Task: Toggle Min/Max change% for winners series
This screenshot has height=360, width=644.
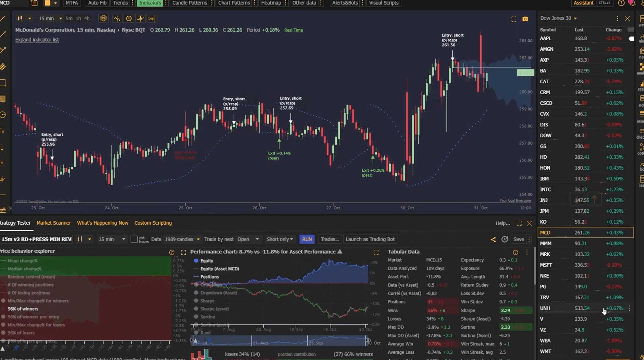Action: (x=35, y=301)
